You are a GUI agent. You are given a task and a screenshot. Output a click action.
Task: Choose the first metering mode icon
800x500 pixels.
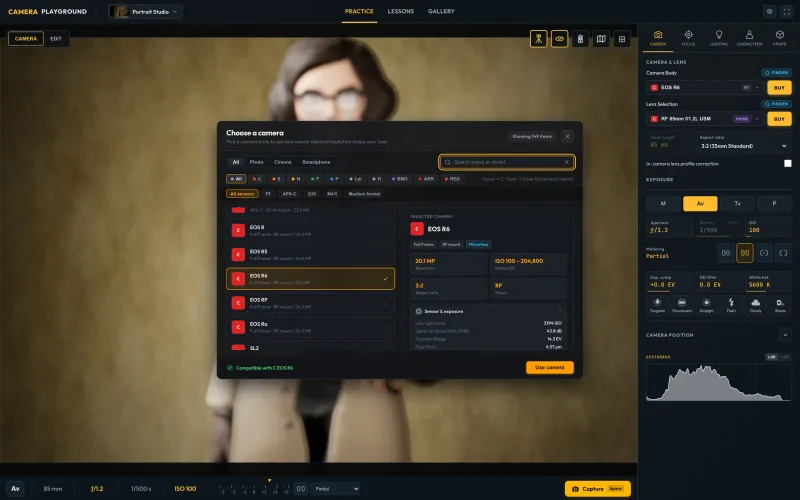pyautogui.click(x=726, y=253)
